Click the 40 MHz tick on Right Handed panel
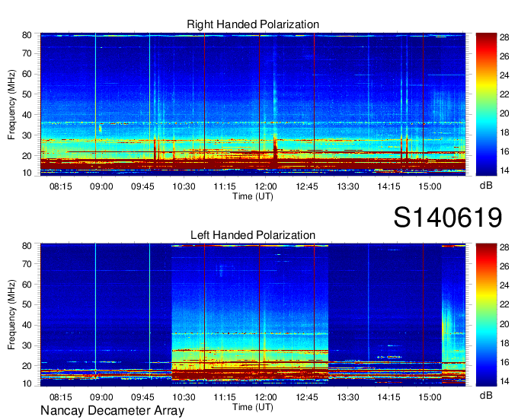The height and width of the screenshot is (420, 518). (x=27, y=115)
